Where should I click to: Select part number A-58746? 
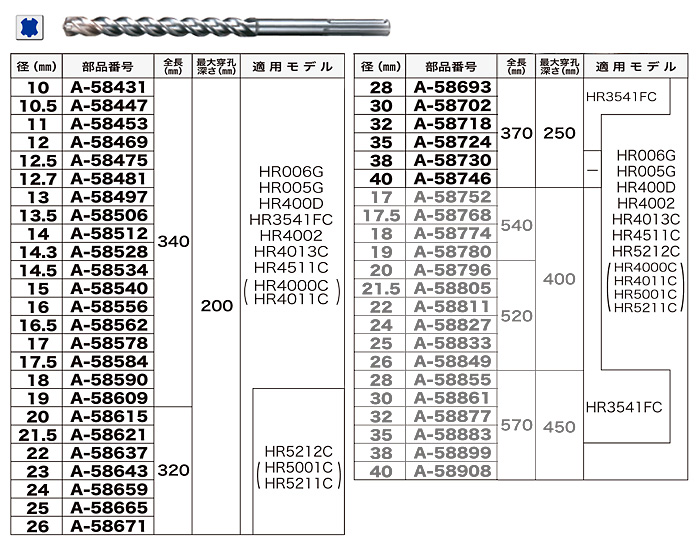tap(452, 179)
